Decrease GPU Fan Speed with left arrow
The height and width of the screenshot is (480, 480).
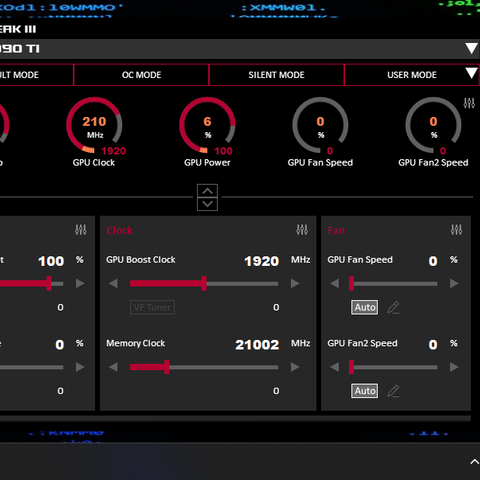pos(335,284)
